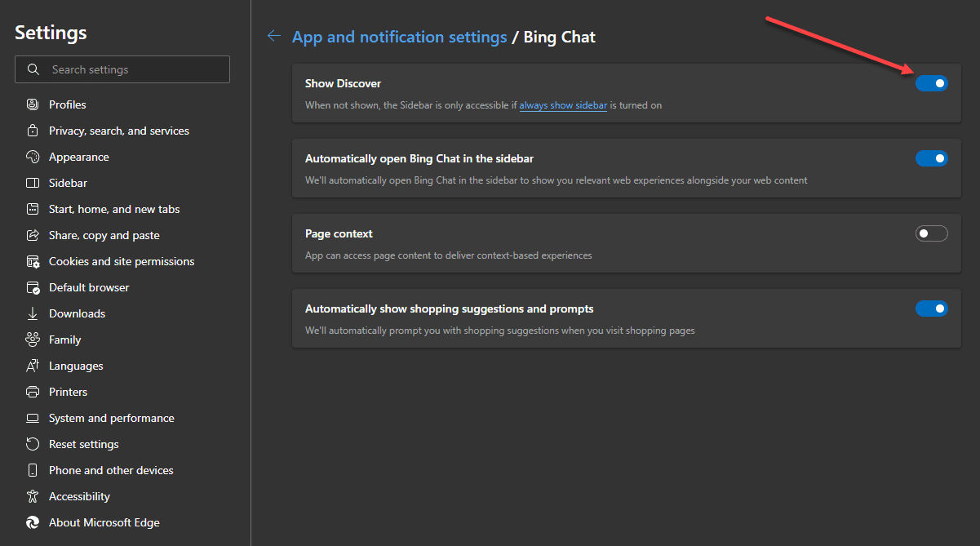The image size is (980, 546).
Task: Turn off the Show Discover toggle
Action: 931,83
